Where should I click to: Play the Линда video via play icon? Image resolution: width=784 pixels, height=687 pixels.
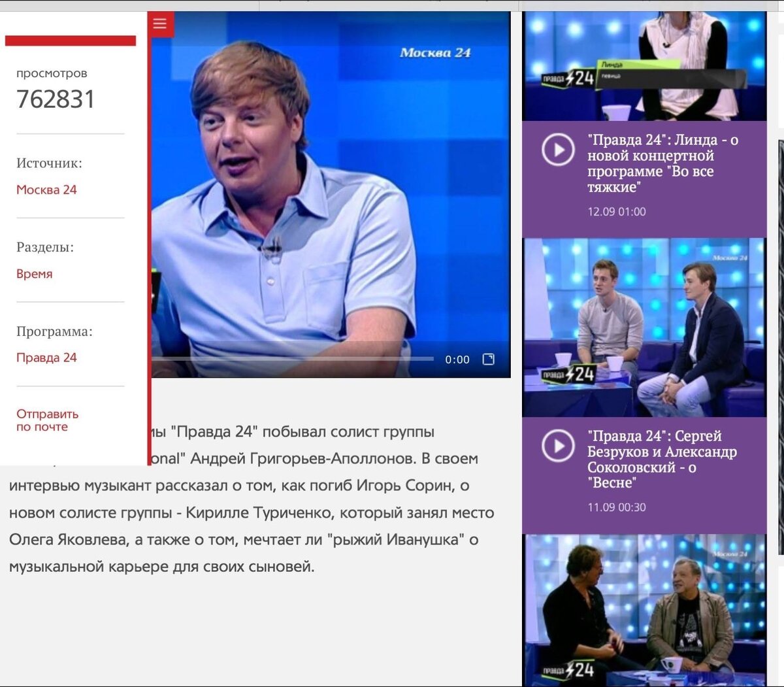pos(557,150)
